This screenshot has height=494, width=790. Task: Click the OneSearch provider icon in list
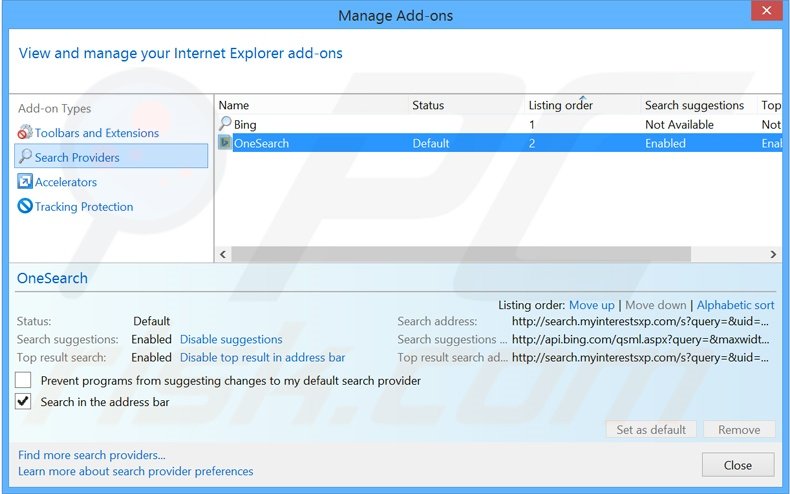tap(225, 143)
